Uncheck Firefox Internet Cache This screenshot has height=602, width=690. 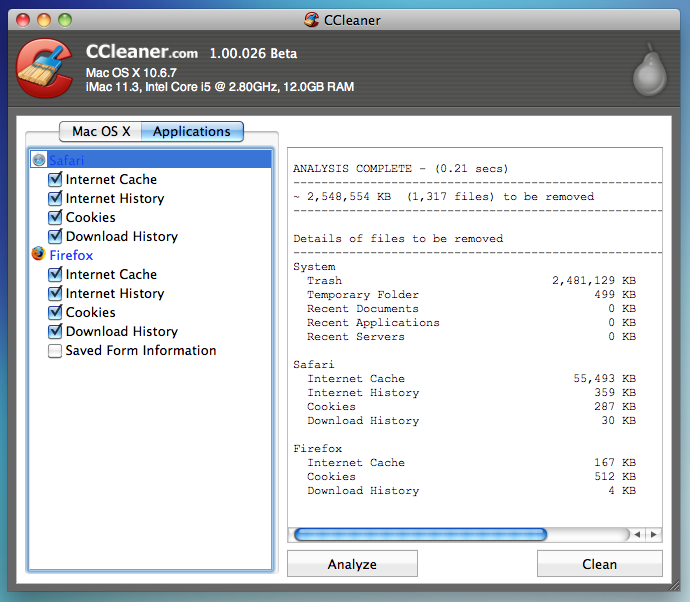pos(55,274)
